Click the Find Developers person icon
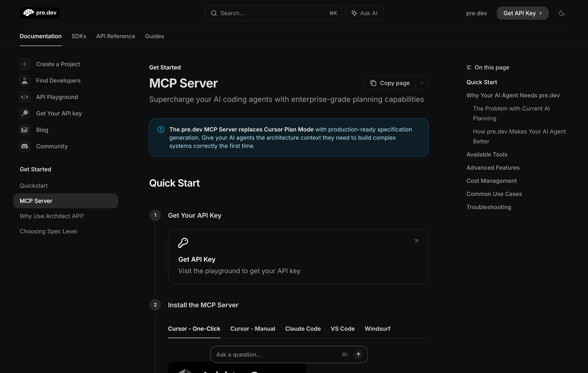The width and height of the screenshot is (588, 373). pyautogui.click(x=25, y=81)
